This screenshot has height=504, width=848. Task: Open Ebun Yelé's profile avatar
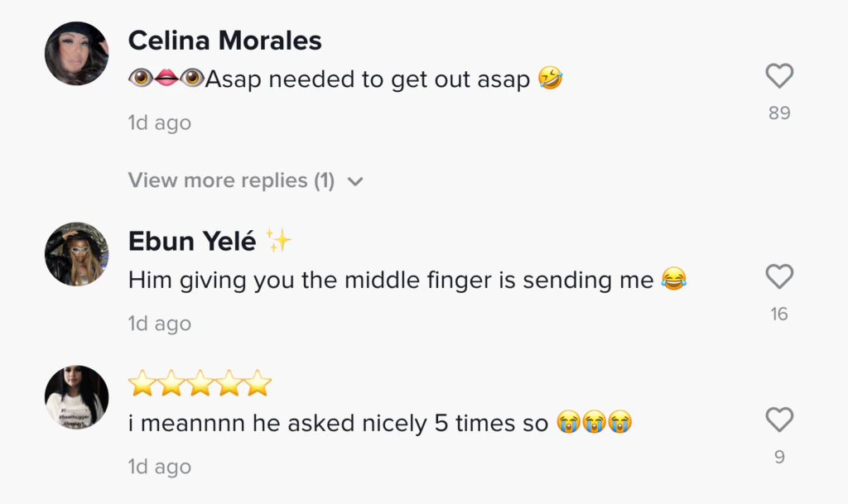coord(76,254)
